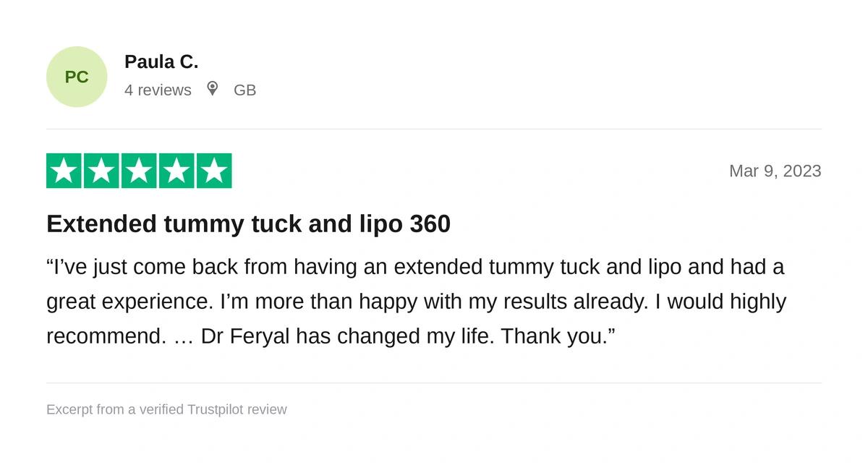Select the second green rating star
The width and height of the screenshot is (868, 465).
tap(101, 171)
